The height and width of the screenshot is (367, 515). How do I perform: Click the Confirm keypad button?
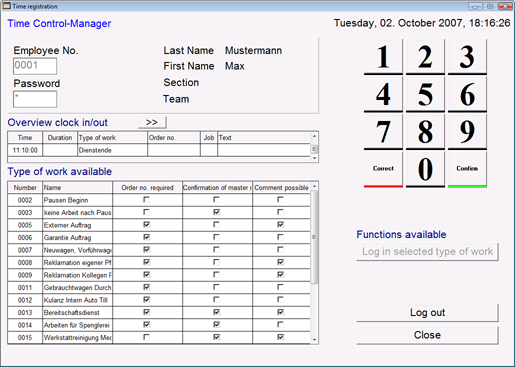point(467,169)
